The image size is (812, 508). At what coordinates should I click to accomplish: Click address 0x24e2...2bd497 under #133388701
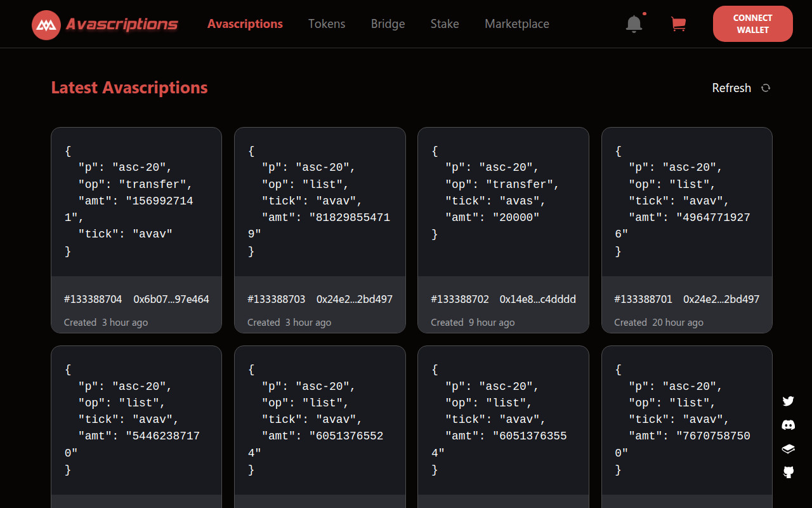[x=721, y=299]
